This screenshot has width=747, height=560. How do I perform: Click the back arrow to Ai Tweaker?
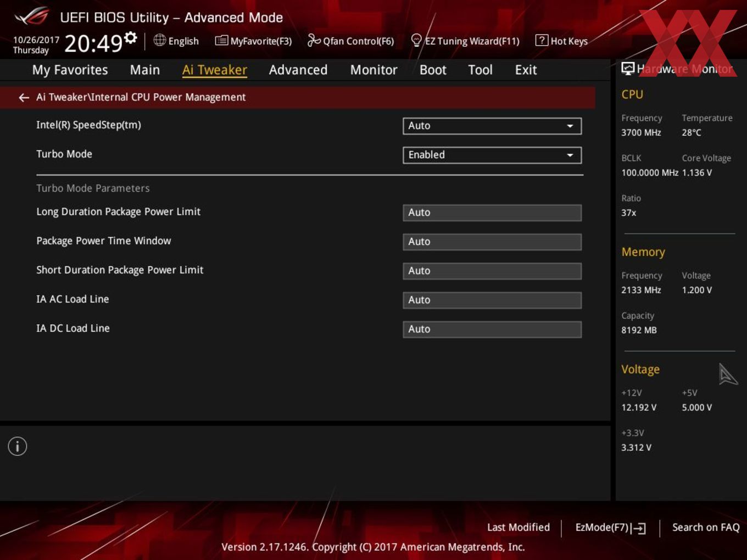click(x=24, y=97)
